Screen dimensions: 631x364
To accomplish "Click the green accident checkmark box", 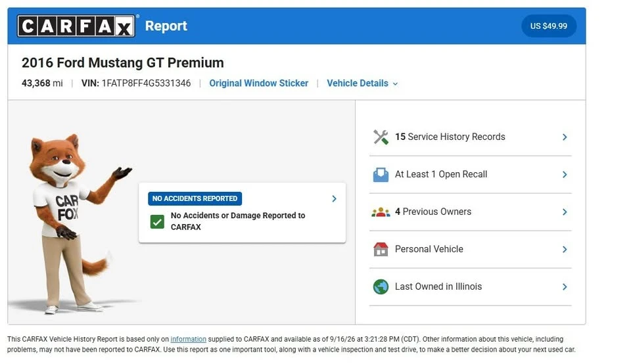I will tap(157, 221).
